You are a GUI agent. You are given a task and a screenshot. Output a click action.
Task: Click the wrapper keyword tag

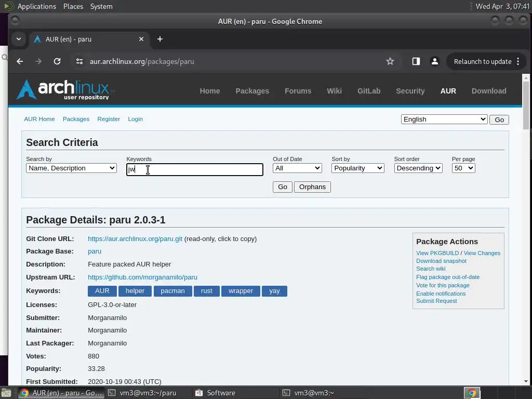[x=241, y=291]
